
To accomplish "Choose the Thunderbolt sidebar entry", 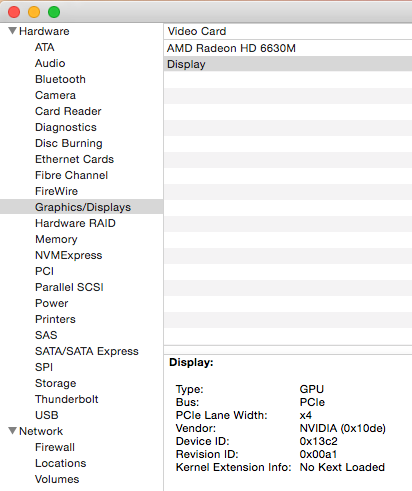I will pyautogui.click(x=67, y=399).
